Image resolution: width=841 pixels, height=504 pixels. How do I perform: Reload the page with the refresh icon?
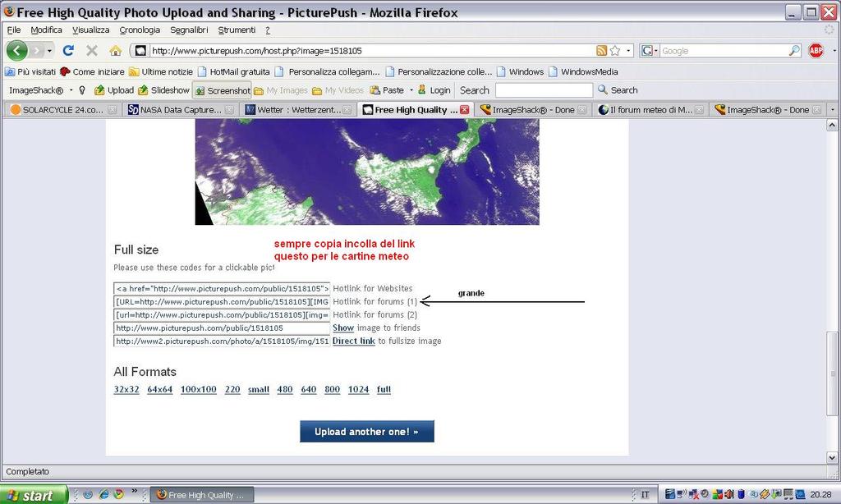(x=68, y=49)
